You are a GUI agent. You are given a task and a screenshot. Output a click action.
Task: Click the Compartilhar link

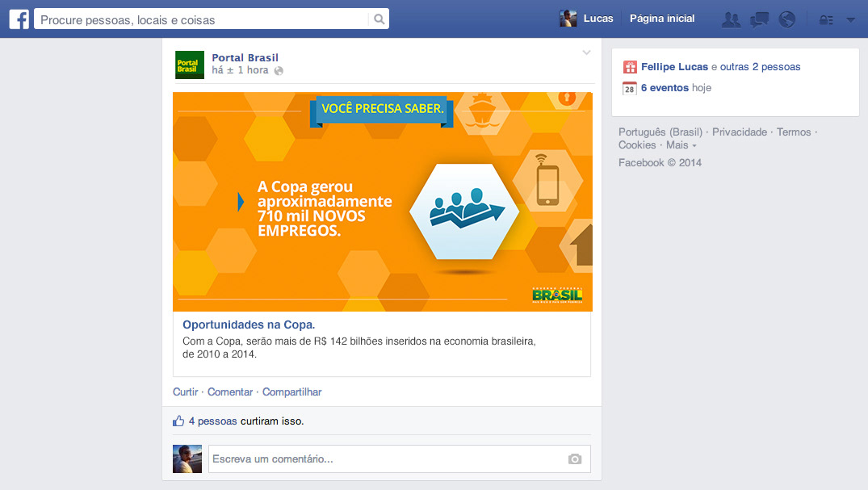(x=291, y=392)
